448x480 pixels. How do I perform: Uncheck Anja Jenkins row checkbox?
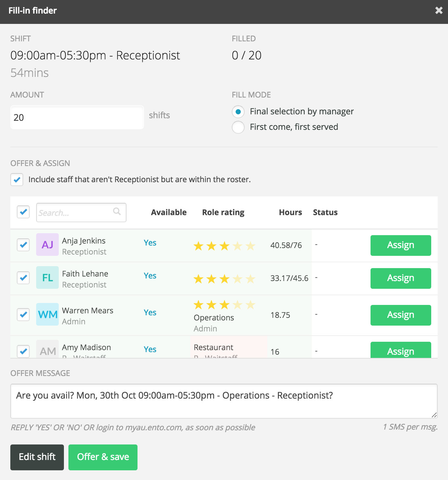coord(23,245)
